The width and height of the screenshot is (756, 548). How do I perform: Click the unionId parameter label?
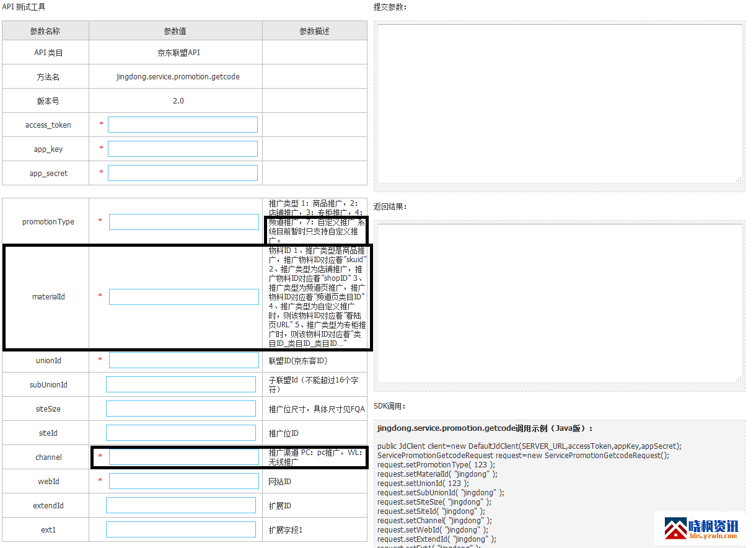click(x=48, y=361)
